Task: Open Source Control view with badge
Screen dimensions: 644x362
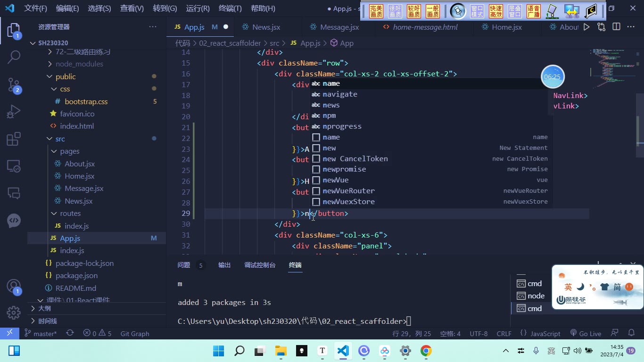Action: (x=14, y=85)
